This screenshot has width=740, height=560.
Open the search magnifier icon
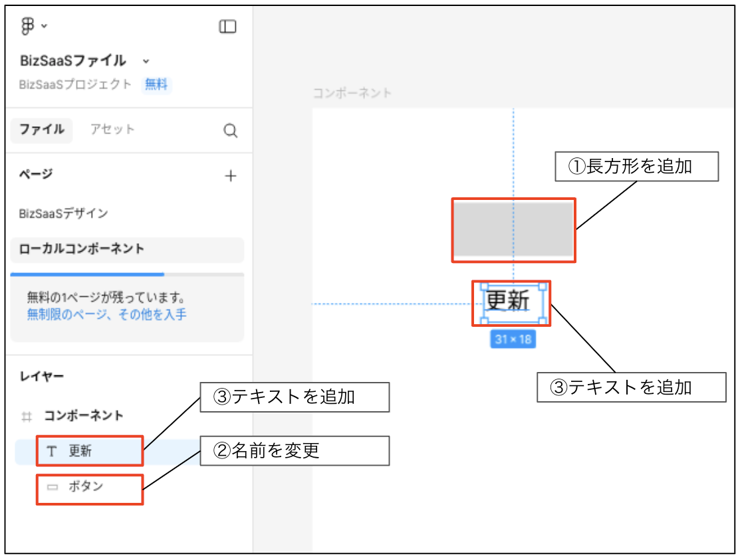point(230,130)
